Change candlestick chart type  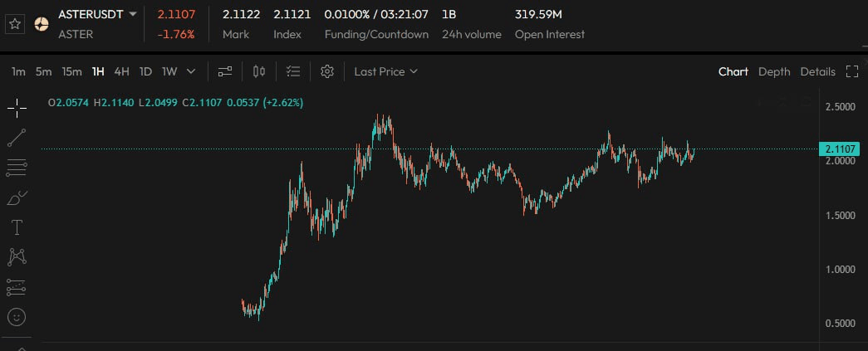point(258,71)
